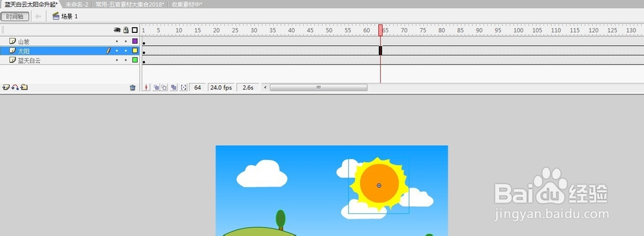
Task: Hide the 太阳 layer via its visibility dot
Action: 117,50
